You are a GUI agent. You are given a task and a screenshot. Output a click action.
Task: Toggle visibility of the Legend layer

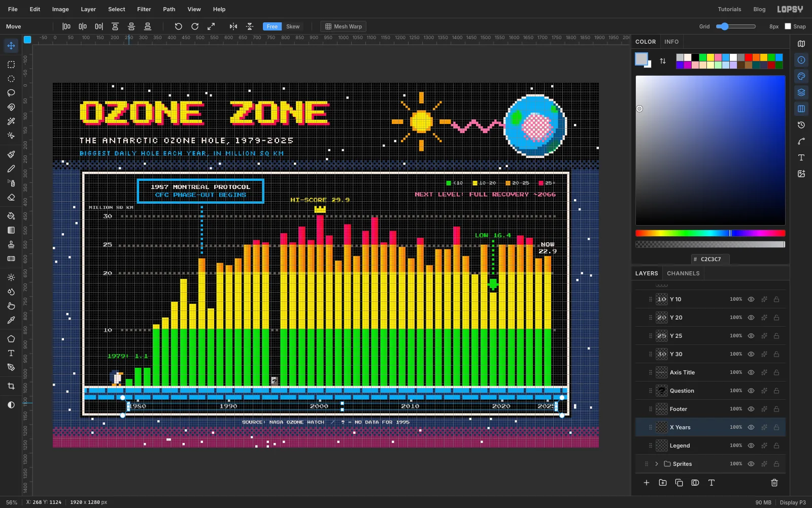(x=751, y=446)
